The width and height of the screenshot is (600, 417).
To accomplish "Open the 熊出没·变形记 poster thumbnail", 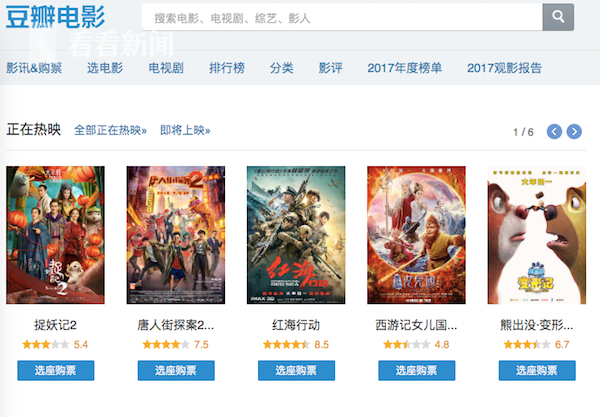I will click(x=536, y=235).
